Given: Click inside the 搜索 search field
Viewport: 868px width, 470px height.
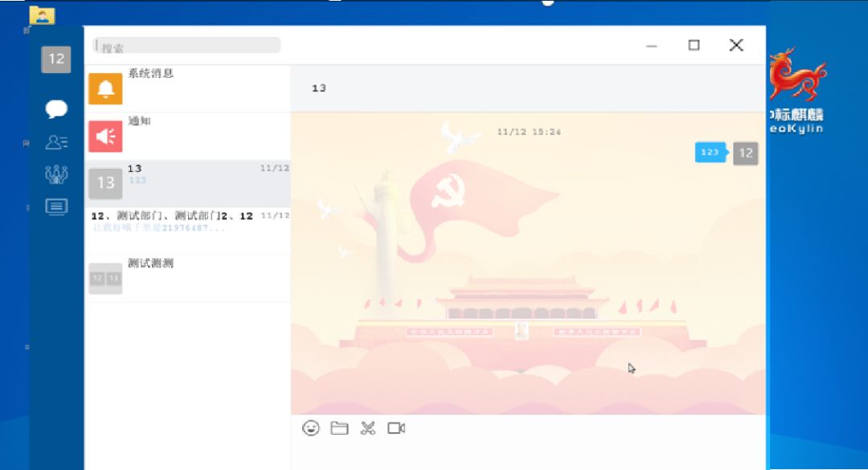Looking at the screenshot, I should coord(185,44).
